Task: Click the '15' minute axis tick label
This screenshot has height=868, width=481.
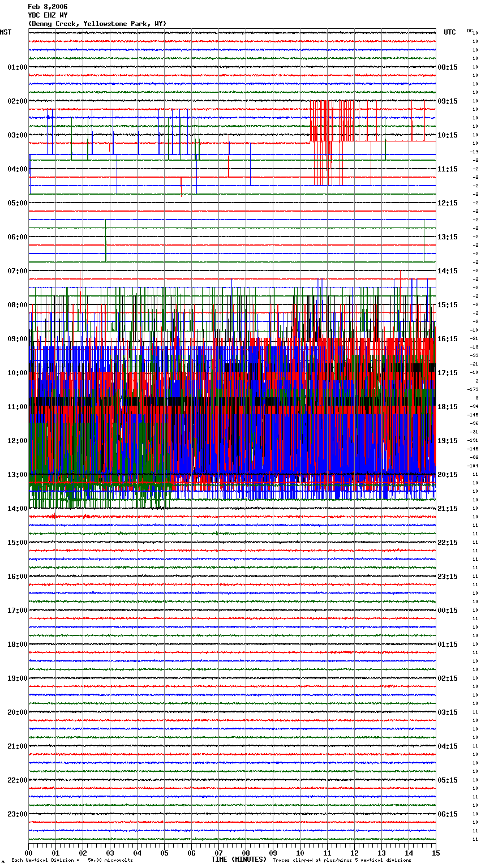Action: 436,853
